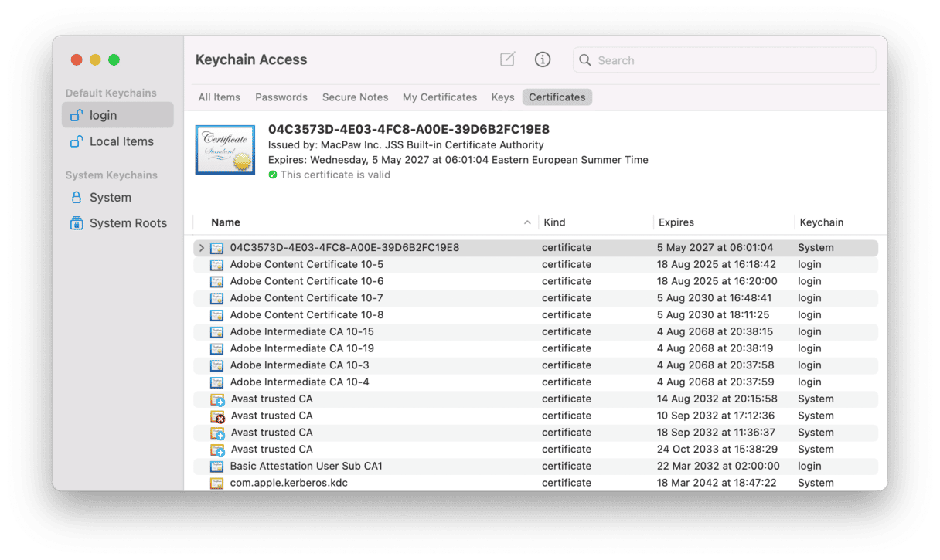
Task: Switch to the Passwords tab
Action: pos(281,97)
